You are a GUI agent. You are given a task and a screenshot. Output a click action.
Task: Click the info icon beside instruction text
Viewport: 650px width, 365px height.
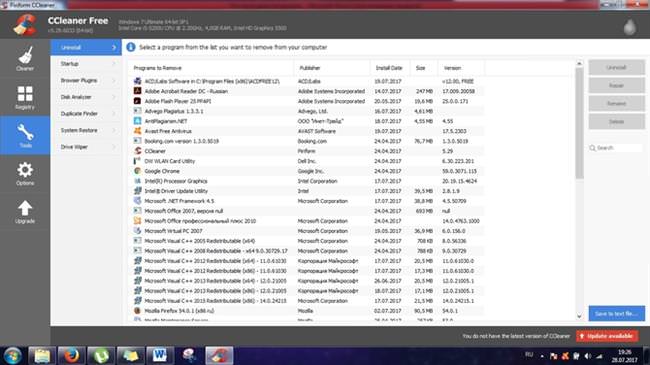[x=131, y=47]
